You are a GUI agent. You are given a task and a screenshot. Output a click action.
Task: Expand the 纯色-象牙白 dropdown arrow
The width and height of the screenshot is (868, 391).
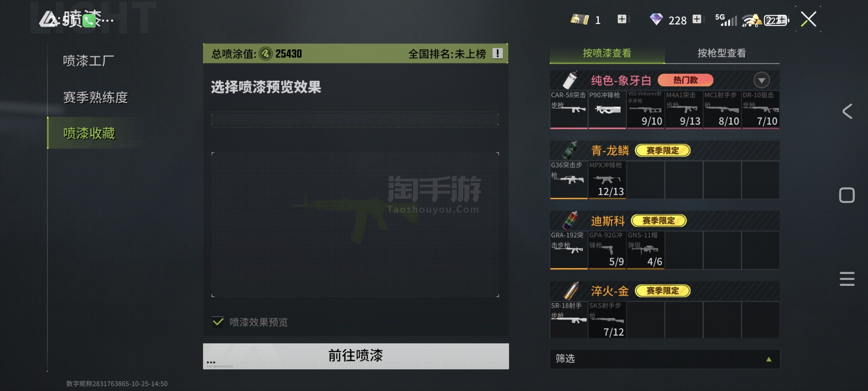coord(762,80)
